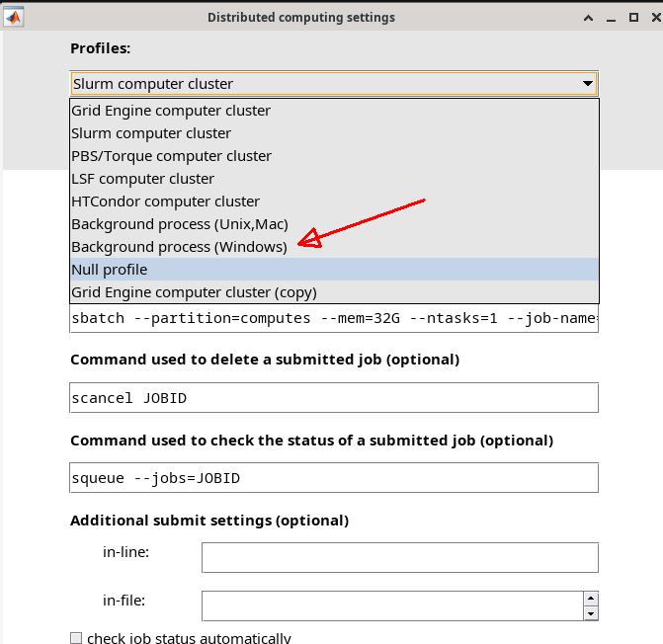Select Grid Engine computer cluster profile
Screen dimensions: 663x644
point(170,111)
